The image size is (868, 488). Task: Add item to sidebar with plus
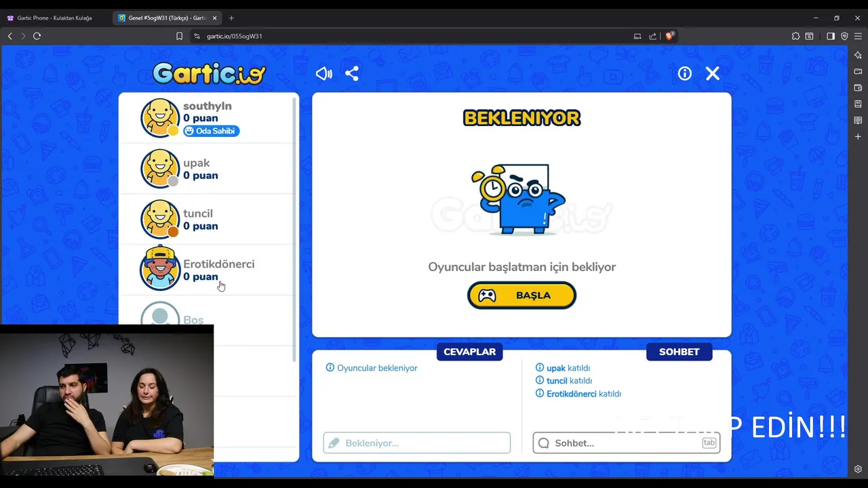click(858, 136)
